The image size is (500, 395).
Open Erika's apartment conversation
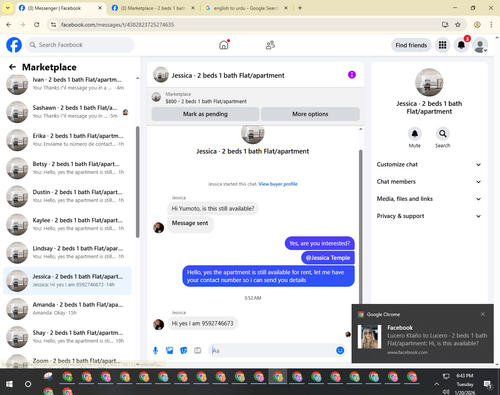(67, 140)
